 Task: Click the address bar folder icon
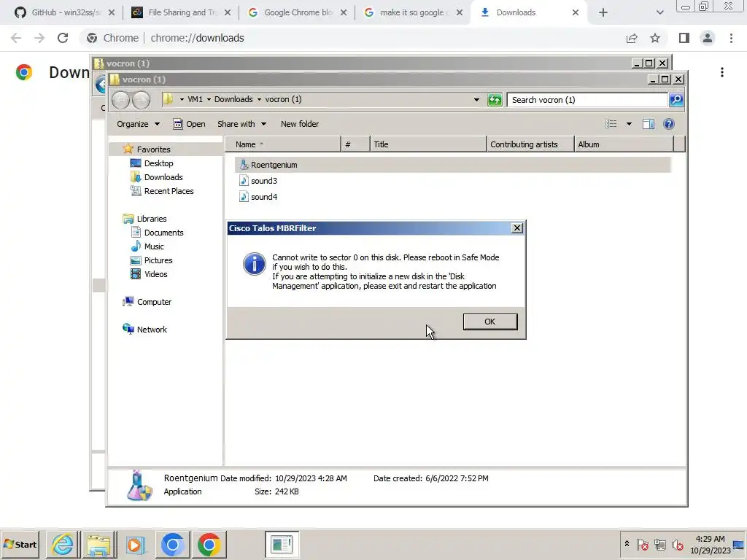[168, 99]
